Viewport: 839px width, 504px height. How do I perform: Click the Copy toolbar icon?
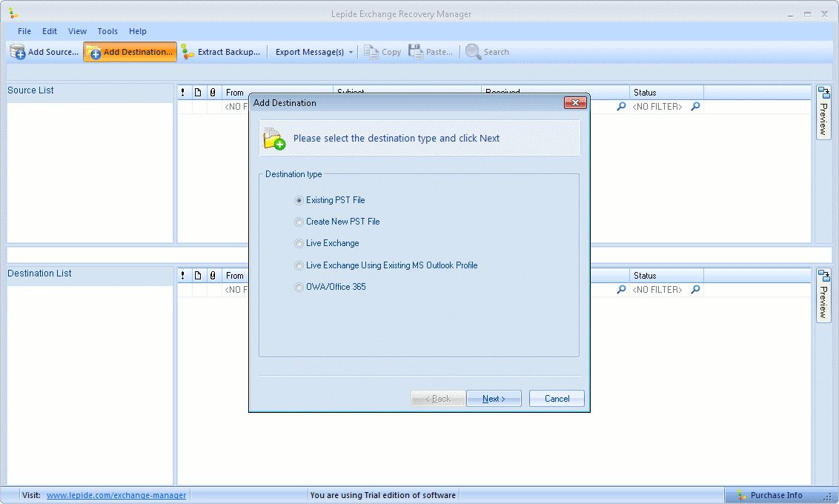pos(371,52)
